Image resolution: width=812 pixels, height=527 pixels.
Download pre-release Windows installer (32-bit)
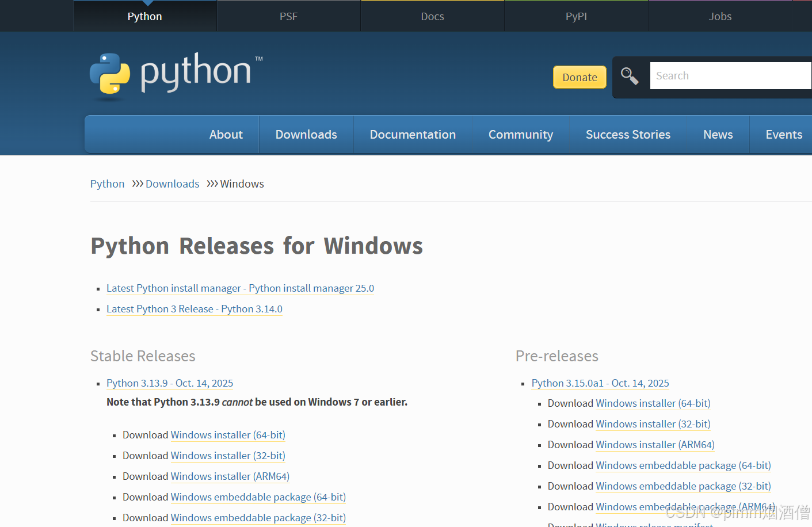tap(653, 424)
